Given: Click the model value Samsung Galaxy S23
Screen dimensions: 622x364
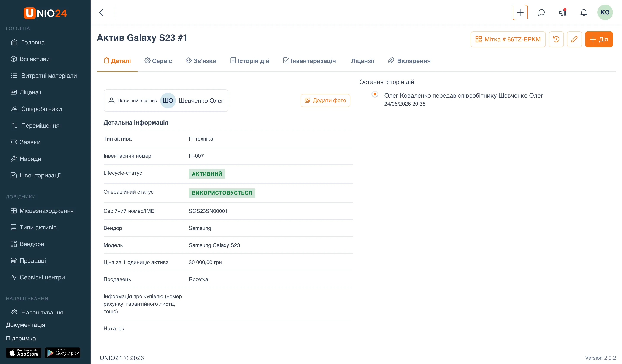Looking at the screenshot, I should 214,245.
